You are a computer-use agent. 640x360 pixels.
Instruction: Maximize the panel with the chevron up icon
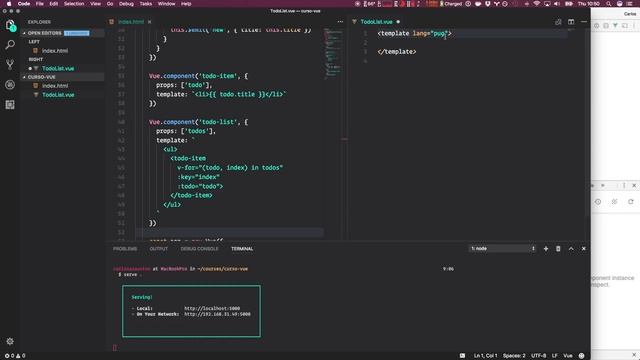click(571, 249)
